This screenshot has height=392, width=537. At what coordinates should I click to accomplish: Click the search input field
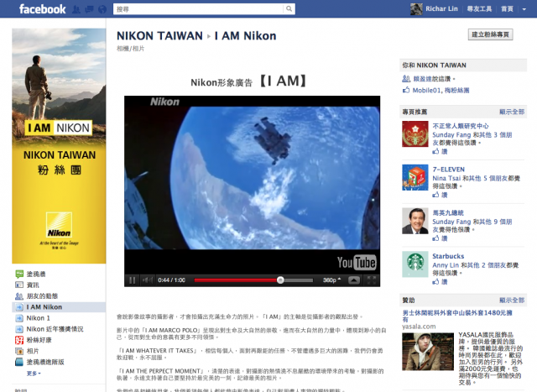[198, 9]
